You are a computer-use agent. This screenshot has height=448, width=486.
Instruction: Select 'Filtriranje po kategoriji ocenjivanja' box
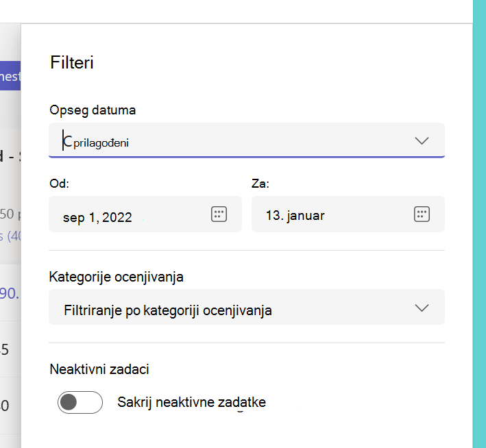pyautogui.click(x=247, y=307)
